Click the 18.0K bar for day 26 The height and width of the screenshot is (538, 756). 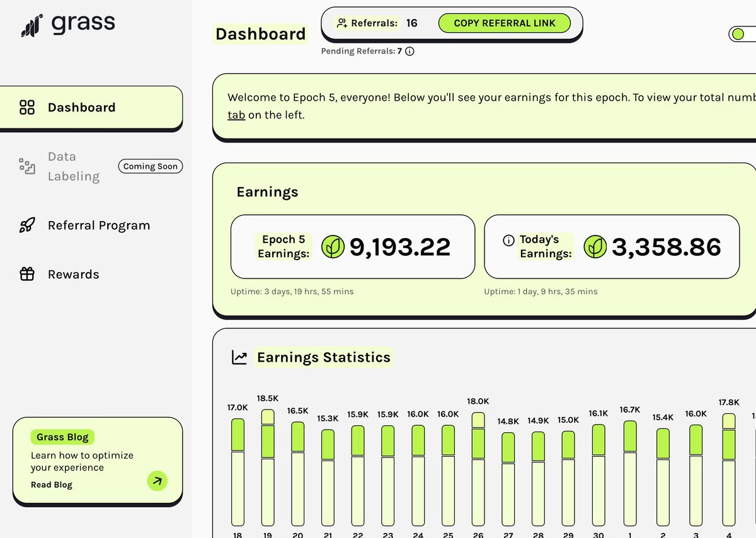(x=478, y=469)
